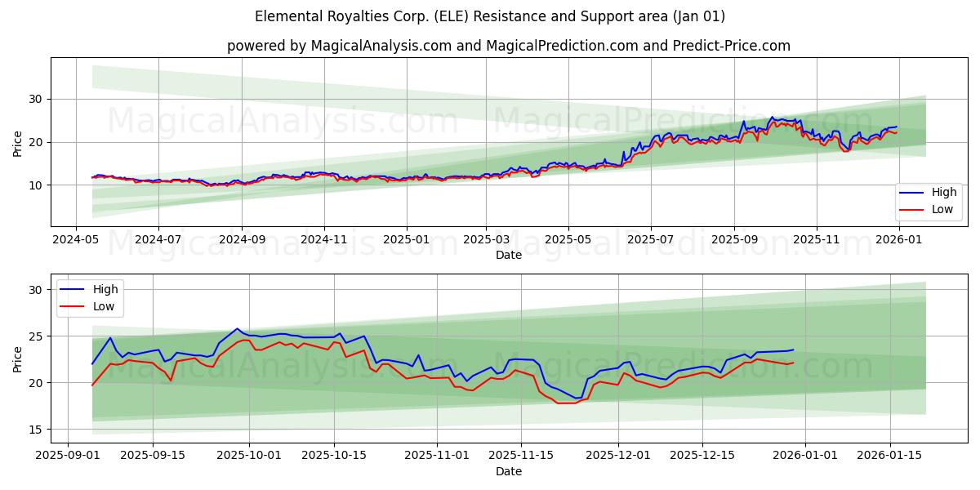980x490 pixels.
Task: Click the '2024-05' tick on upper chart
Action: click(x=76, y=240)
